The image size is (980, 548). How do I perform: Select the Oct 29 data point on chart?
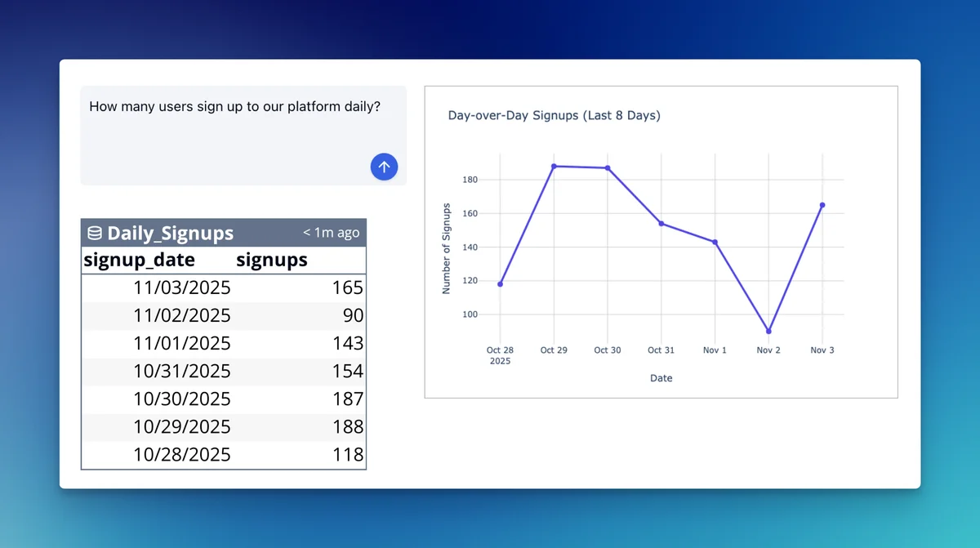(x=555, y=166)
